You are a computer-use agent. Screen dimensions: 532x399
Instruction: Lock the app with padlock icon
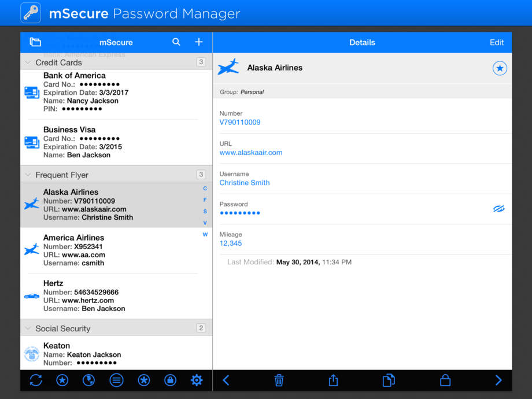(445, 380)
